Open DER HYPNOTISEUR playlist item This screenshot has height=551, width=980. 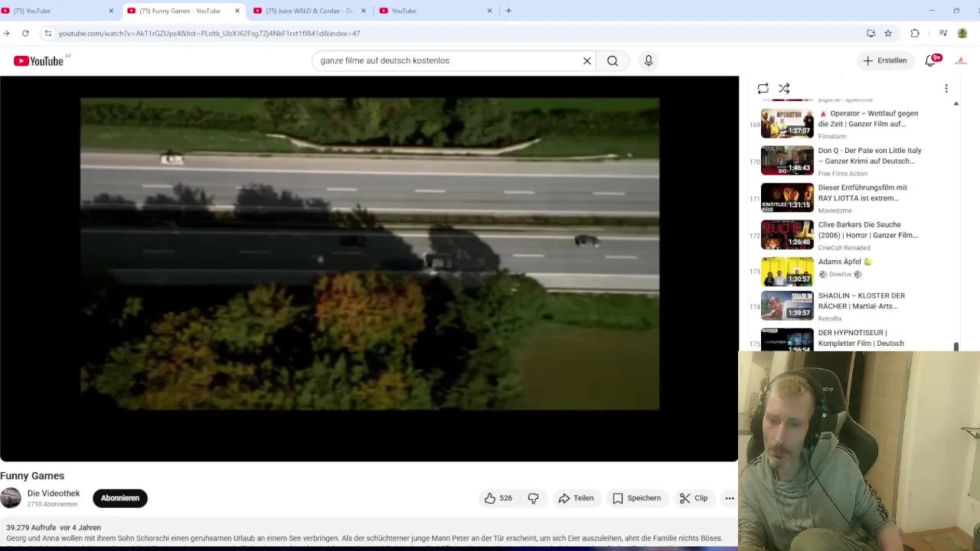856,340
